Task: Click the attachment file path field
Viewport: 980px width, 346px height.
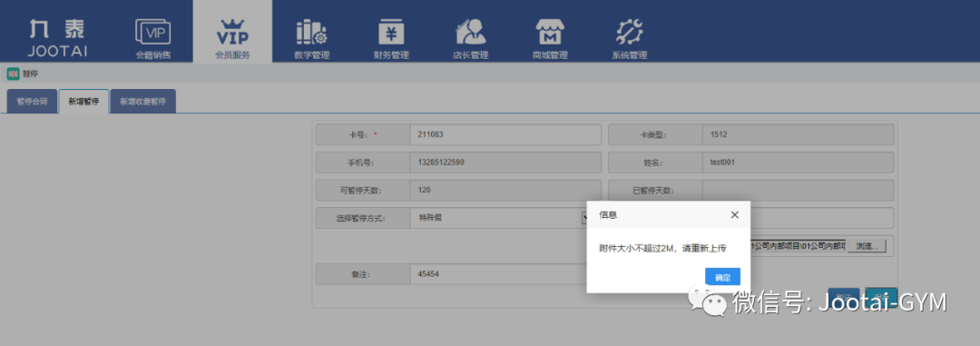Action: pos(798,245)
